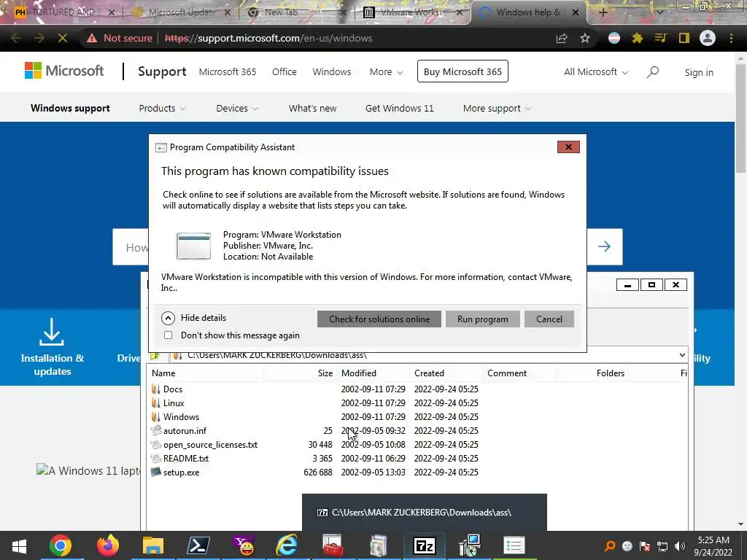Click the Sign in link
This screenshot has width=747, height=560.
(x=699, y=72)
